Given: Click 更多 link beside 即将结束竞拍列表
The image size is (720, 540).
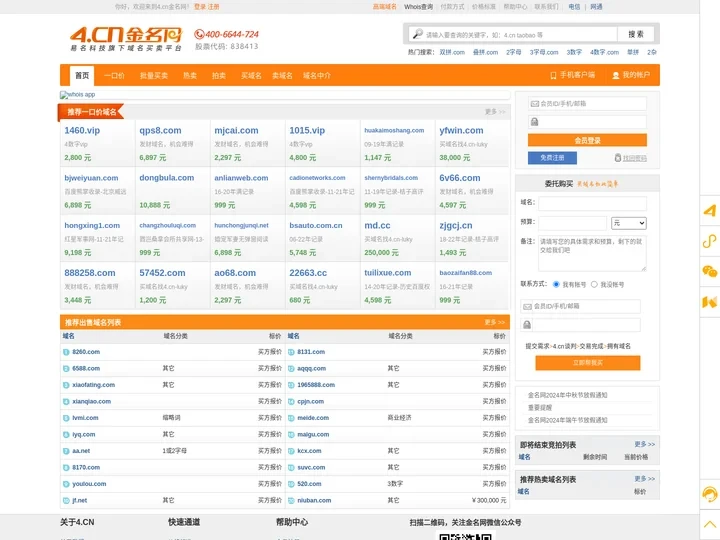Looking at the screenshot, I should pyautogui.click(x=645, y=444).
